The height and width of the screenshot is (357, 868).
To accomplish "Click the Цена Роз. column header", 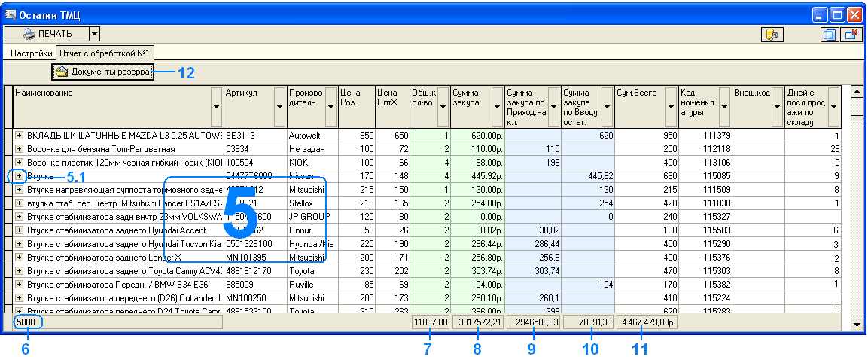I will [356, 107].
